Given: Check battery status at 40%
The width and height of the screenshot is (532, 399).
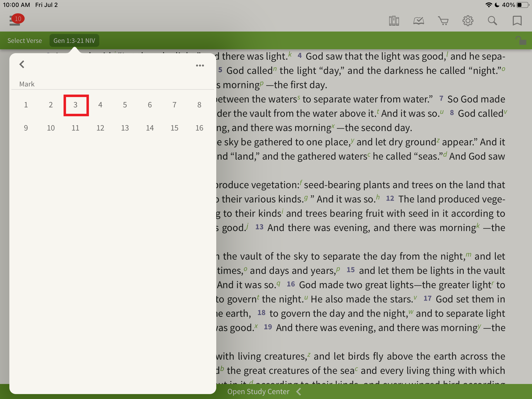Looking at the screenshot, I should [515, 5].
